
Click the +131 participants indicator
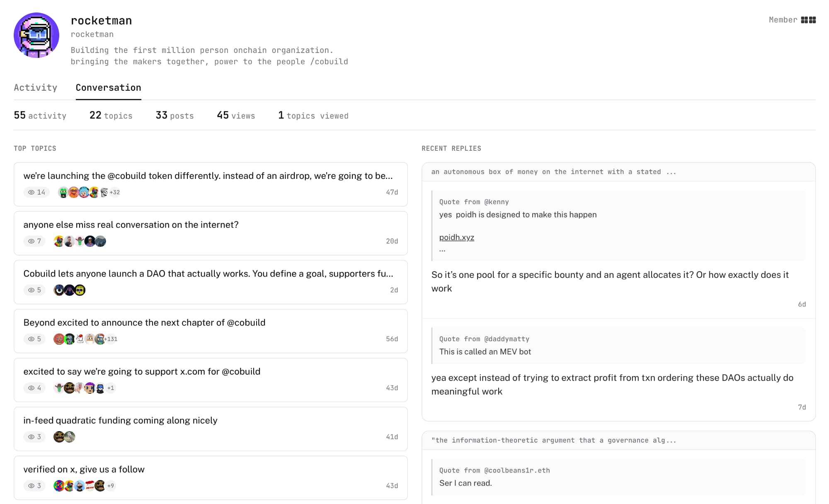[x=110, y=339]
